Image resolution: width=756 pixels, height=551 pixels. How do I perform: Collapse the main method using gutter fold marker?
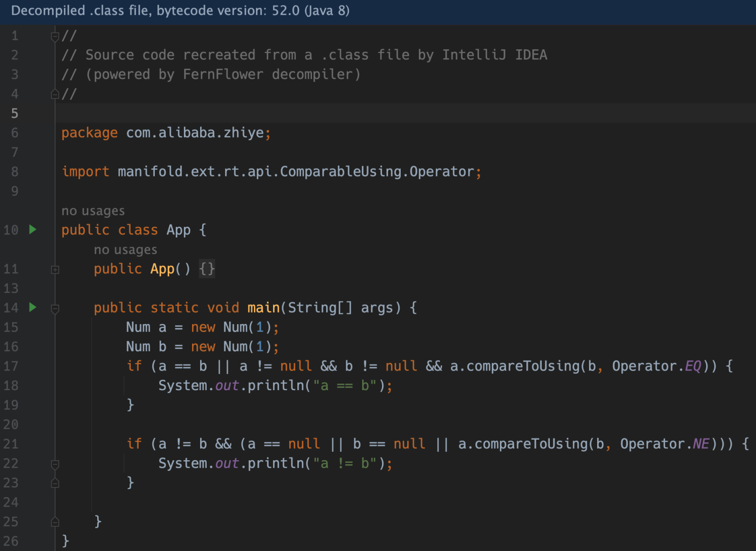coord(55,309)
